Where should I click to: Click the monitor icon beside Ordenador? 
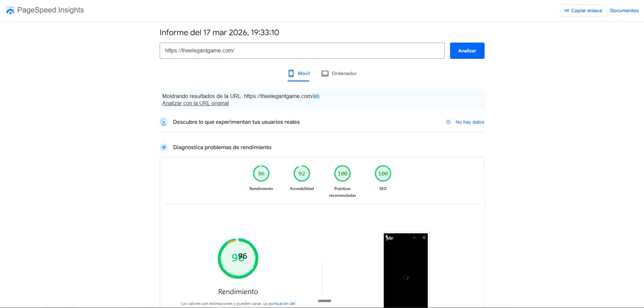(x=325, y=73)
